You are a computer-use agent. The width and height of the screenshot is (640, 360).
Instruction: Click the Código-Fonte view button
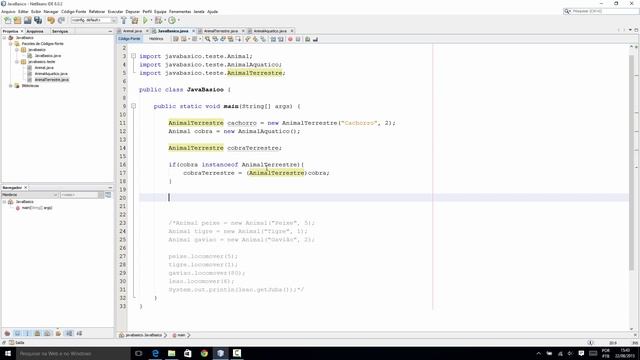(x=129, y=39)
